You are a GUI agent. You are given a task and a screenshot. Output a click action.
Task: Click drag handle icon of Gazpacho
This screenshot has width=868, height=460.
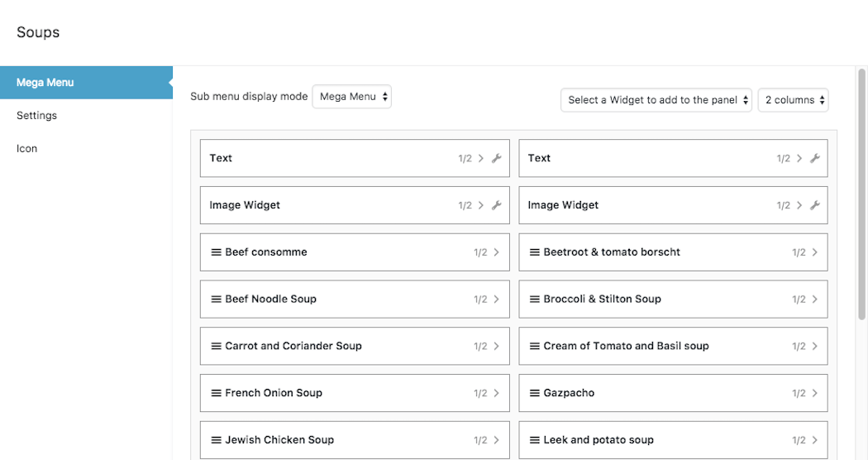(x=535, y=393)
